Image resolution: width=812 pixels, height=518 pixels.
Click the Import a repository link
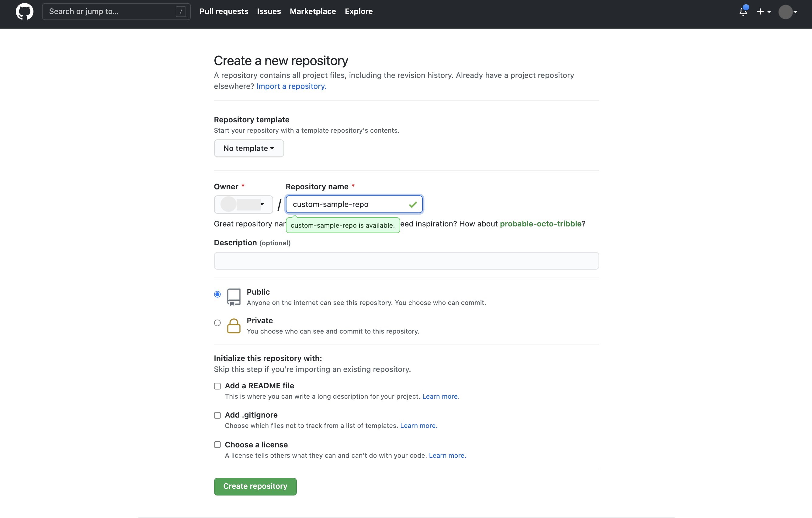point(291,86)
